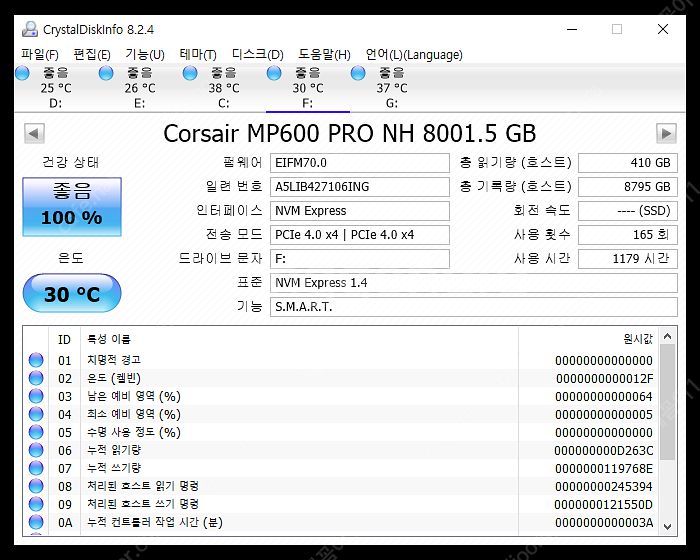Click the 좋음 100 % health status button
This screenshot has width=700, height=560.
pos(72,207)
